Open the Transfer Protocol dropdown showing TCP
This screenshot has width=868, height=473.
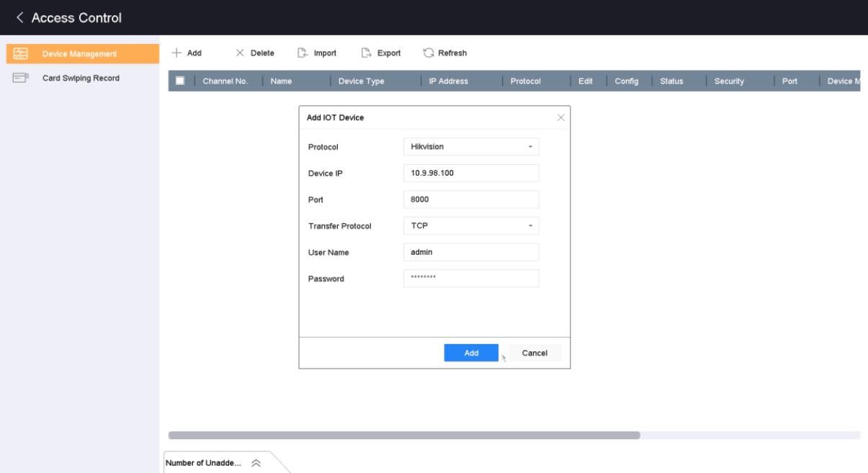pyautogui.click(x=470, y=226)
